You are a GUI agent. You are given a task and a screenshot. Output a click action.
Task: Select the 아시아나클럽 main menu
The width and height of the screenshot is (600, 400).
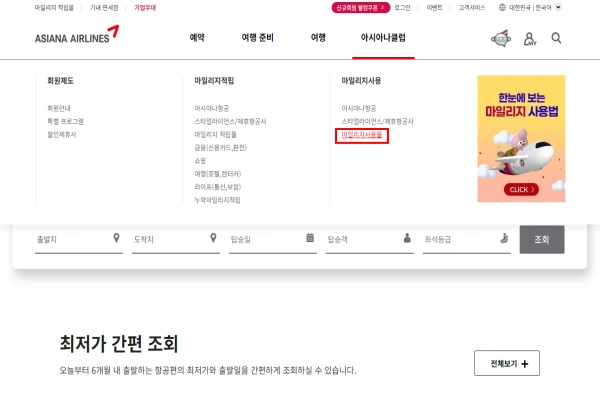(x=383, y=38)
